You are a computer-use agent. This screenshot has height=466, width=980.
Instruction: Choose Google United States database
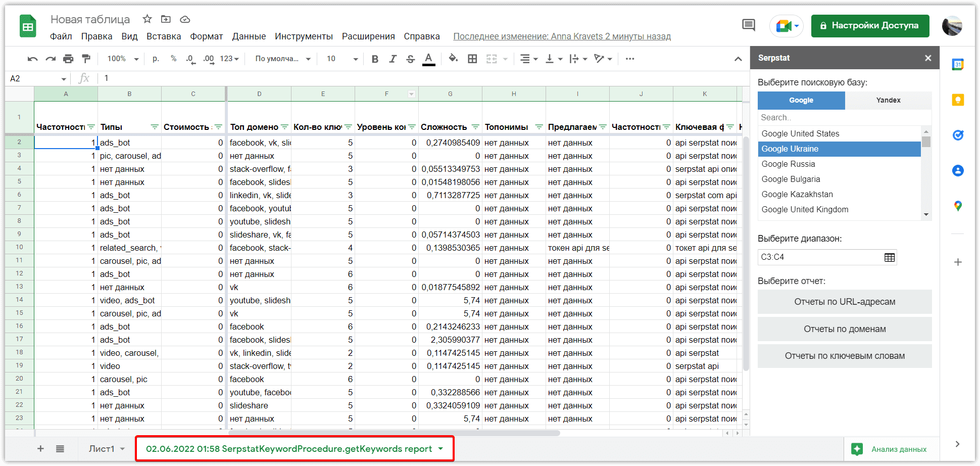pos(839,133)
